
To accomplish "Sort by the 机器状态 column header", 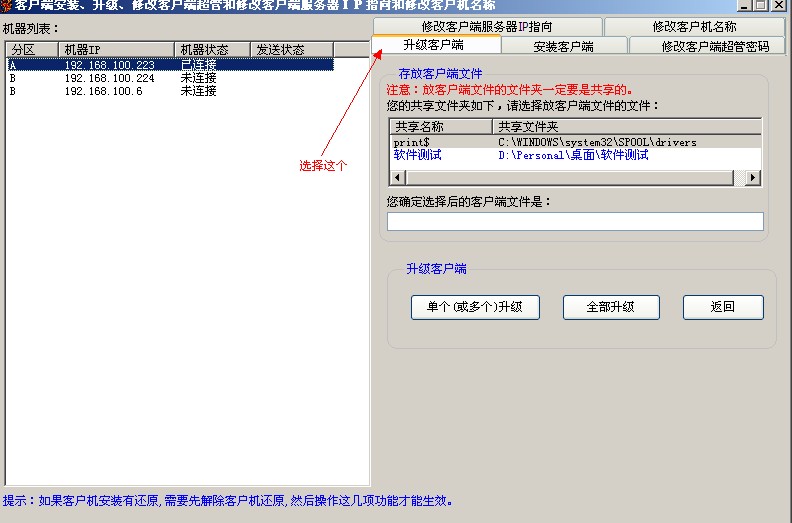I will pyautogui.click(x=212, y=50).
